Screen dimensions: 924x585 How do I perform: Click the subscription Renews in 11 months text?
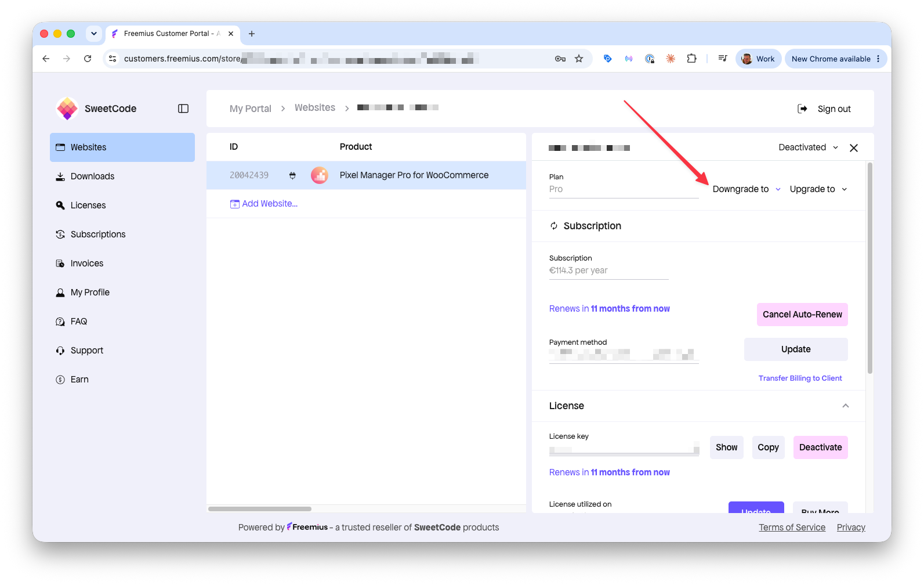coord(609,309)
